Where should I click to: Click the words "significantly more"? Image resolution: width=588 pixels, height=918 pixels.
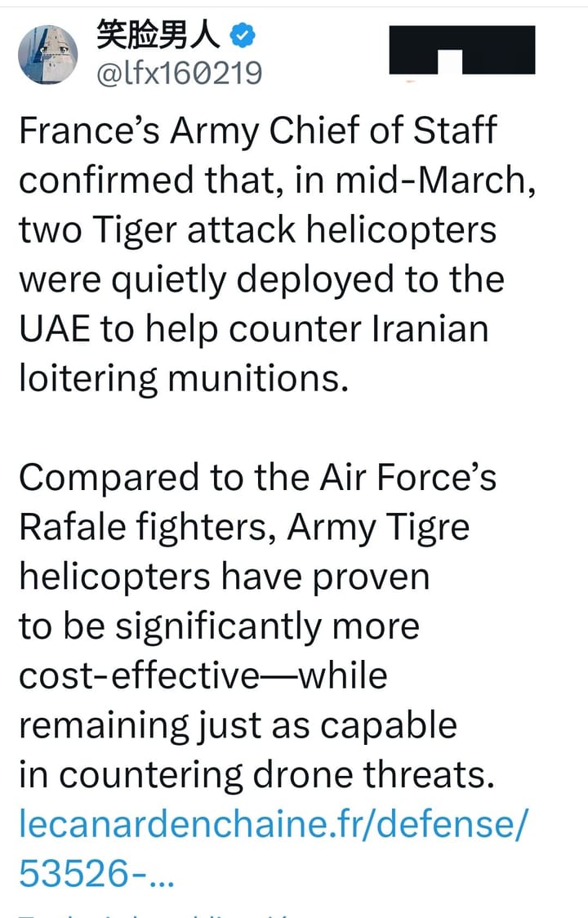point(266,626)
